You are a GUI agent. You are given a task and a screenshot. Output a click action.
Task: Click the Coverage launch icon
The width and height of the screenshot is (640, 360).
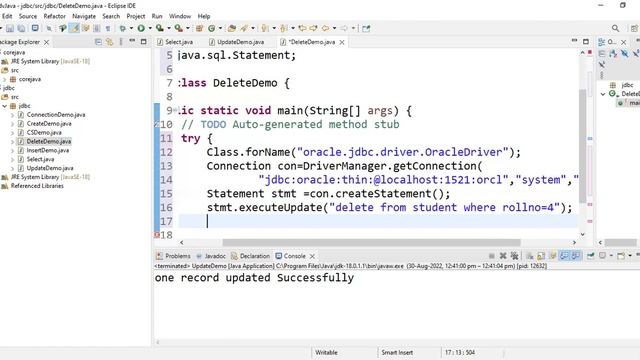[160, 28]
